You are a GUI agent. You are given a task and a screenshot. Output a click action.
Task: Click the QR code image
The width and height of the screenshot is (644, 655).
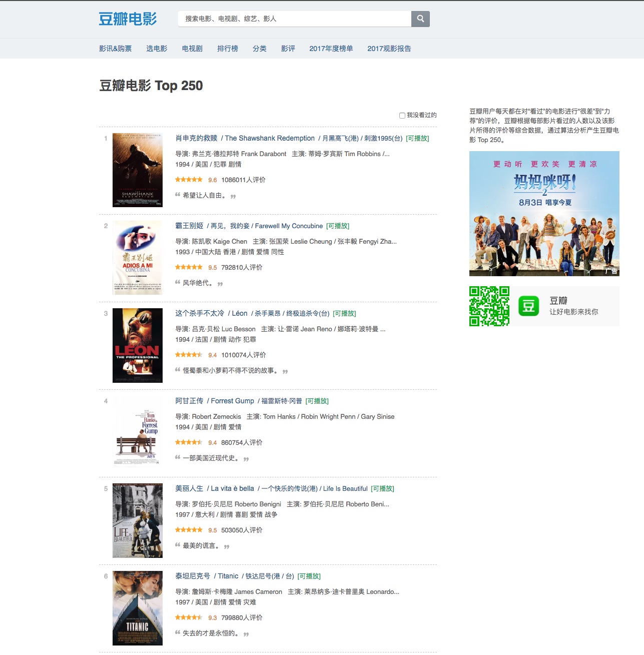click(489, 306)
